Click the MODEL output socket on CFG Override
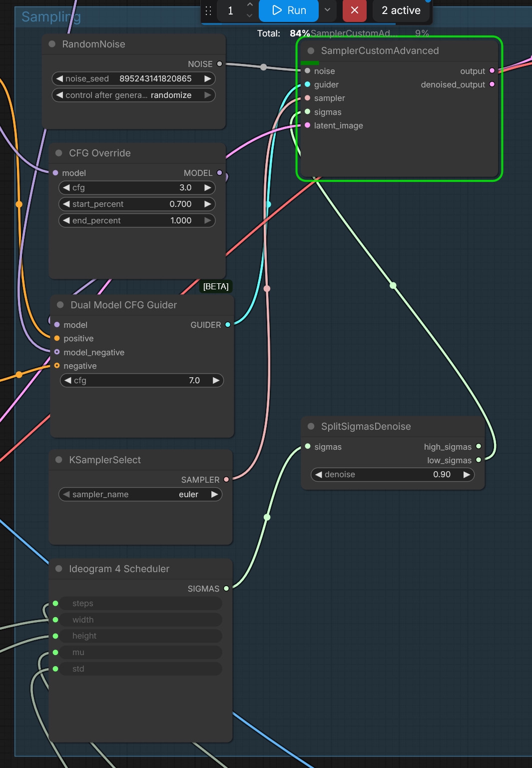Screen dimensions: 532x768 click(219, 173)
